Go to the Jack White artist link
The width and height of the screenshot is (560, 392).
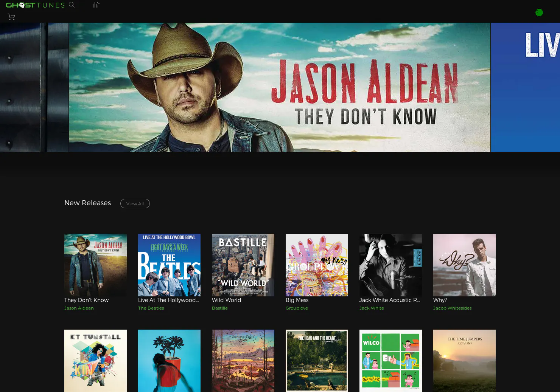click(x=372, y=308)
